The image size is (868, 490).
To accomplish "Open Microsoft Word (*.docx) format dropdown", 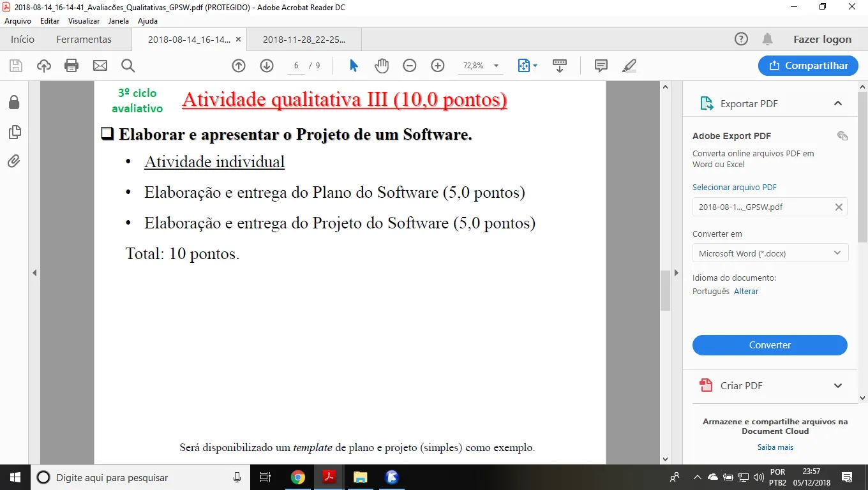I will (x=770, y=253).
